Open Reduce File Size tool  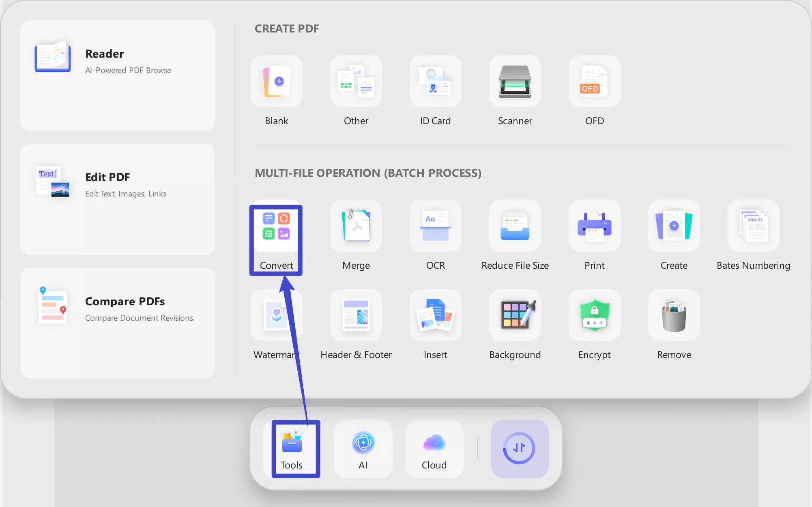point(515,226)
